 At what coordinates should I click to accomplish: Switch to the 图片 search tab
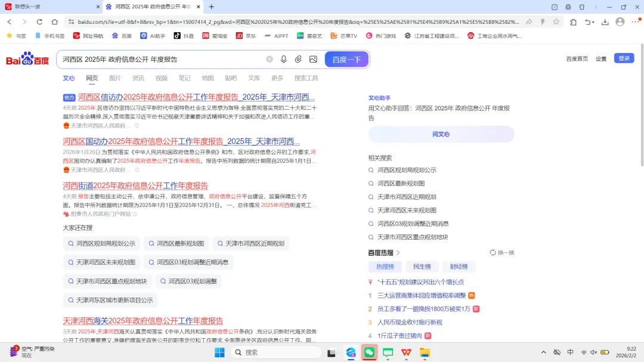pyautogui.click(x=115, y=78)
